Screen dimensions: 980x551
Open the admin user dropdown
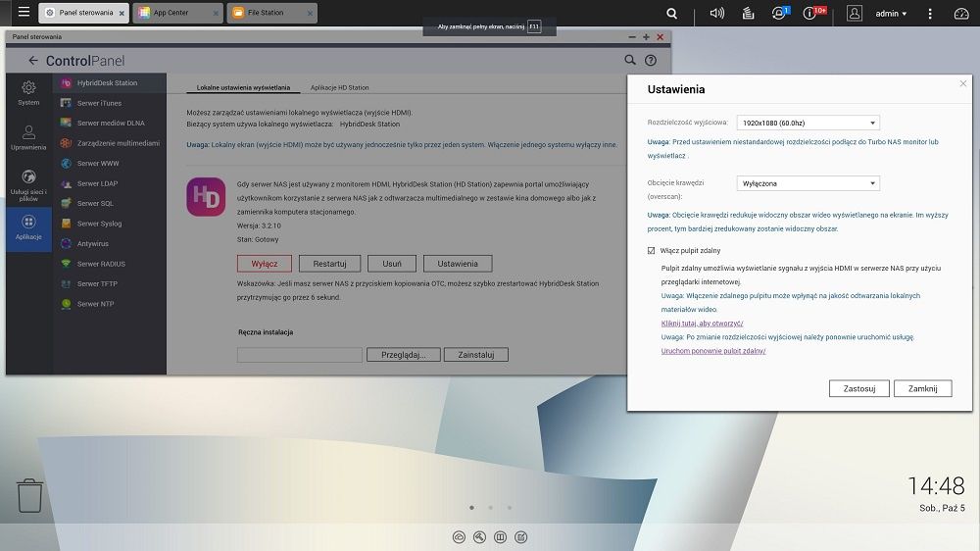(891, 13)
